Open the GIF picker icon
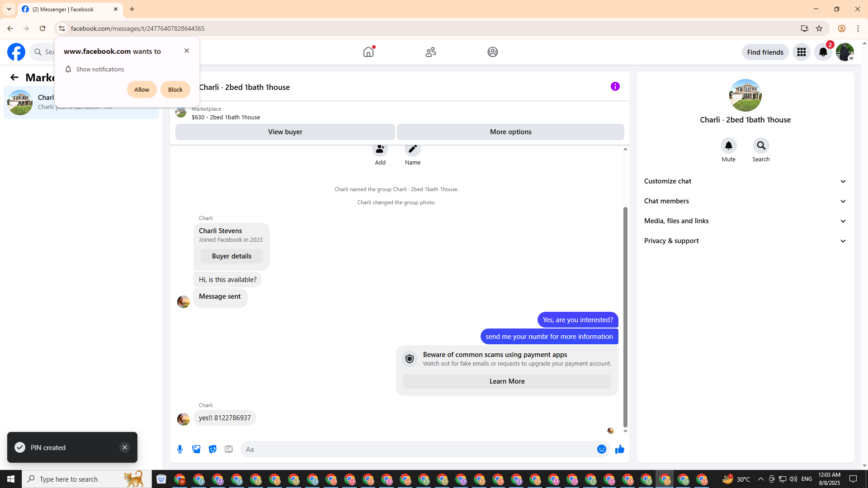This screenshot has width=868, height=488. pos(229,449)
